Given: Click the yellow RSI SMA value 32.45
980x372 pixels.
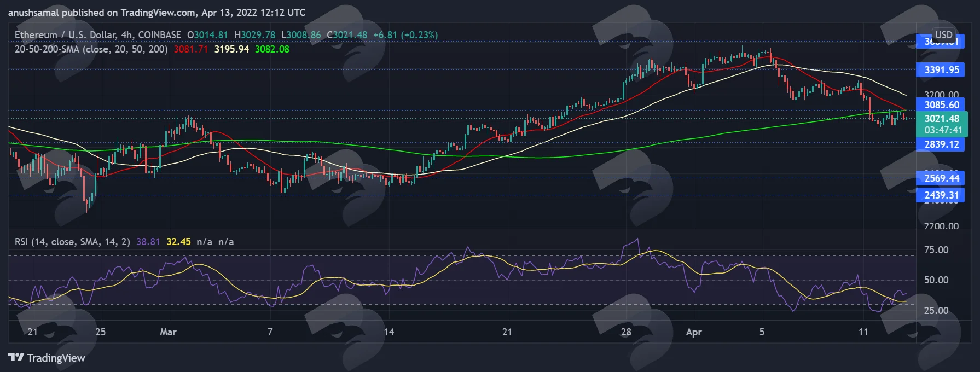Looking at the screenshot, I should point(178,242).
